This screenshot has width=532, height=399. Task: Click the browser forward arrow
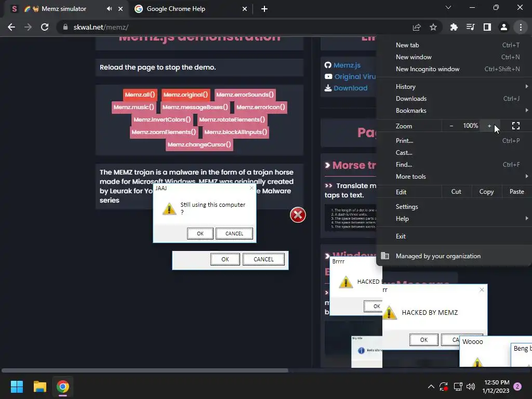28,27
